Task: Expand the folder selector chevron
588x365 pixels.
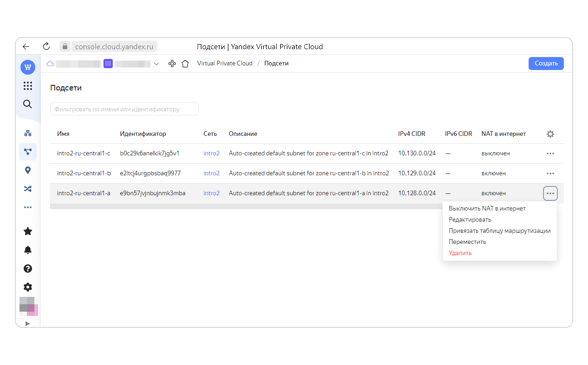Action: [x=156, y=64]
